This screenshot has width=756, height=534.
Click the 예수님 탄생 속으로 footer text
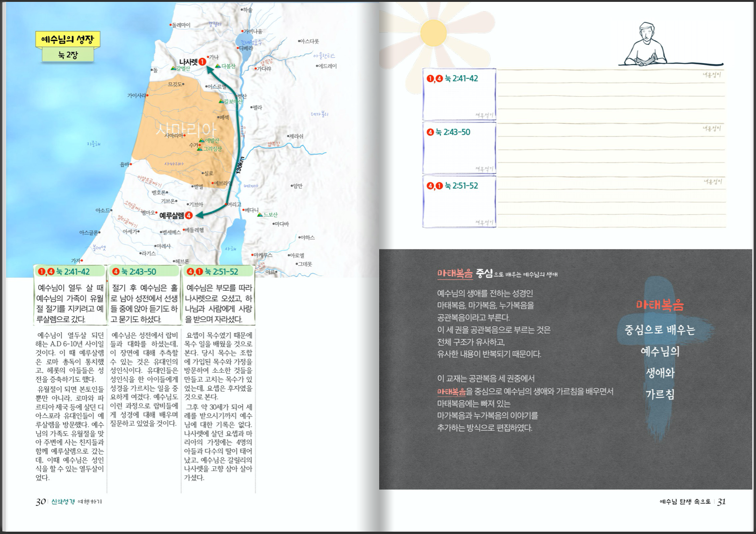coord(685,501)
